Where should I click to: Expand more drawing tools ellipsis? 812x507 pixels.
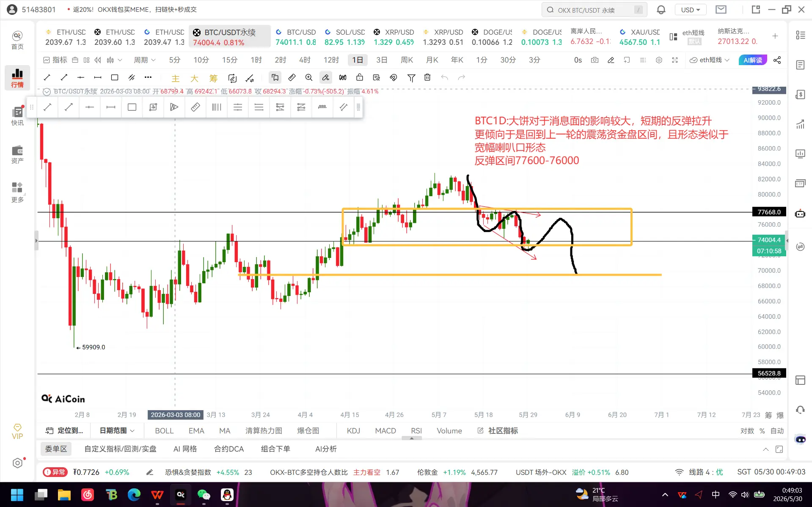(148, 77)
